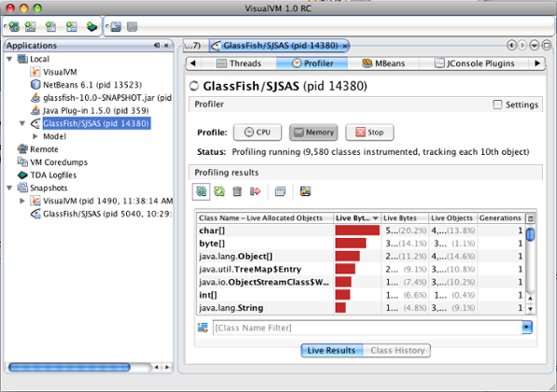Click the trash can garbage collection icon
The height and width of the screenshot is (392, 557).
click(x=237, y=191)
